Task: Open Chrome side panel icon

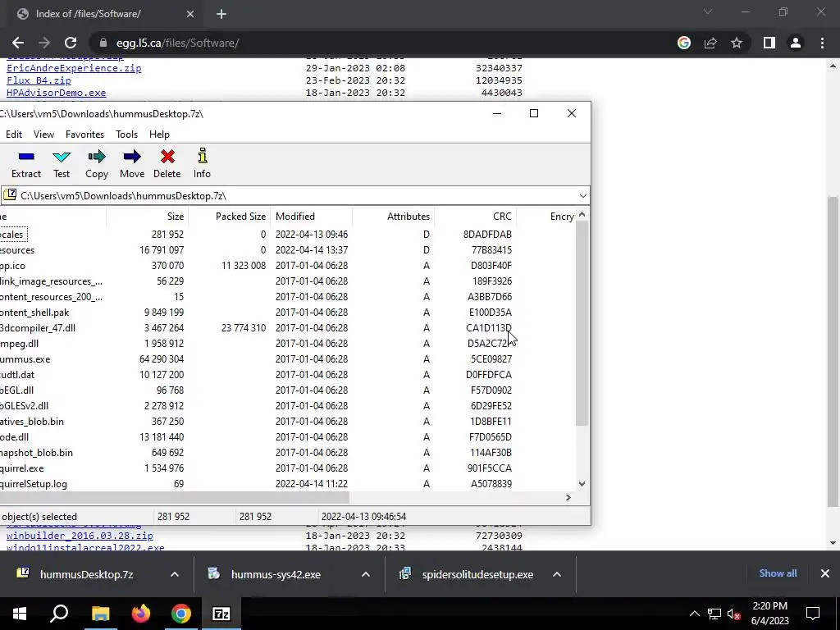Action: [x=769, y=43]
